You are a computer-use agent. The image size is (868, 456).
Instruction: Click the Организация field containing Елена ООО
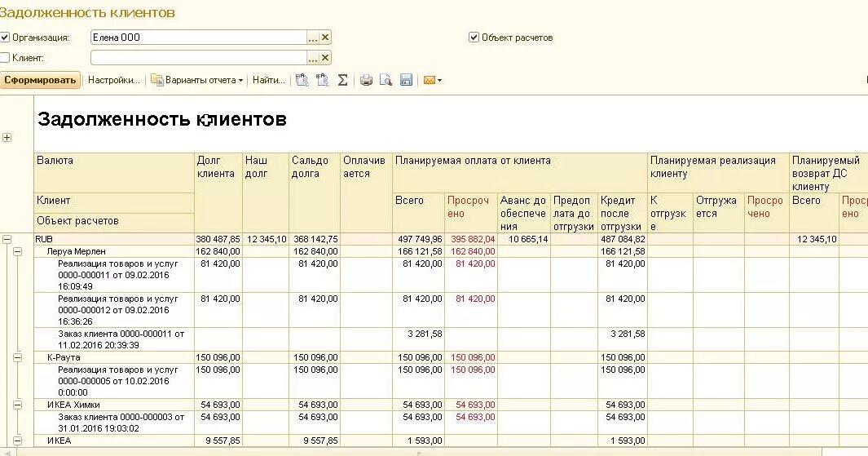tap(198, 38)
